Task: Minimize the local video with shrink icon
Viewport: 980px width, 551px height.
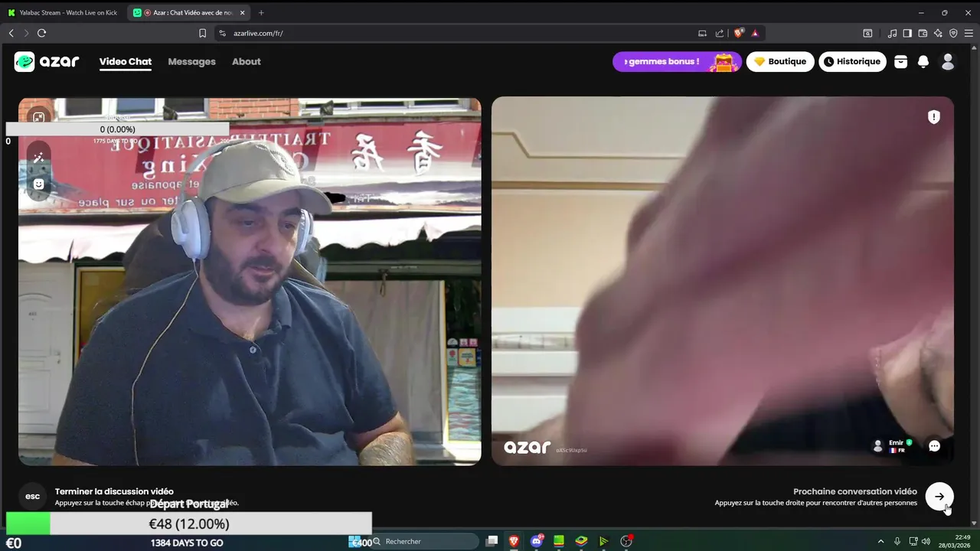Action: click(38, 117)
